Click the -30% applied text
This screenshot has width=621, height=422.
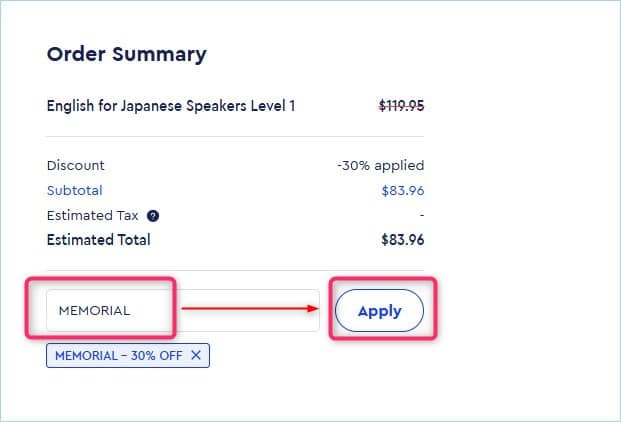[x=381, y=165]
